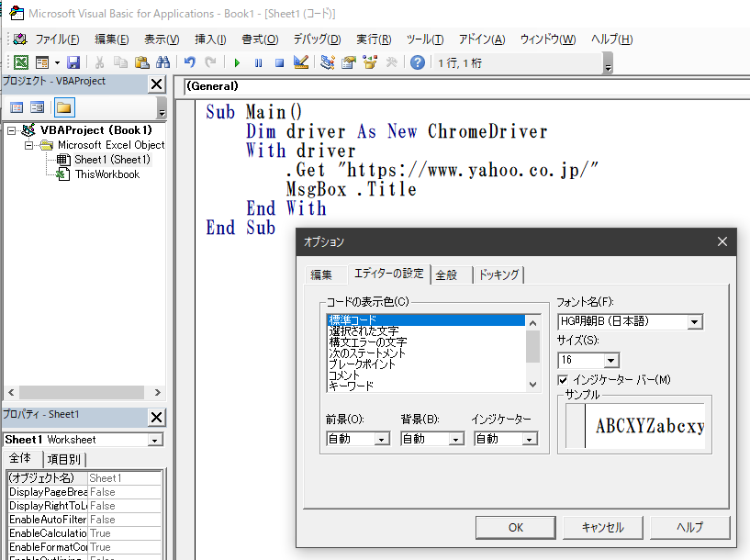
Task: Switch to the ドッキング tab
Action: [498, 275]
